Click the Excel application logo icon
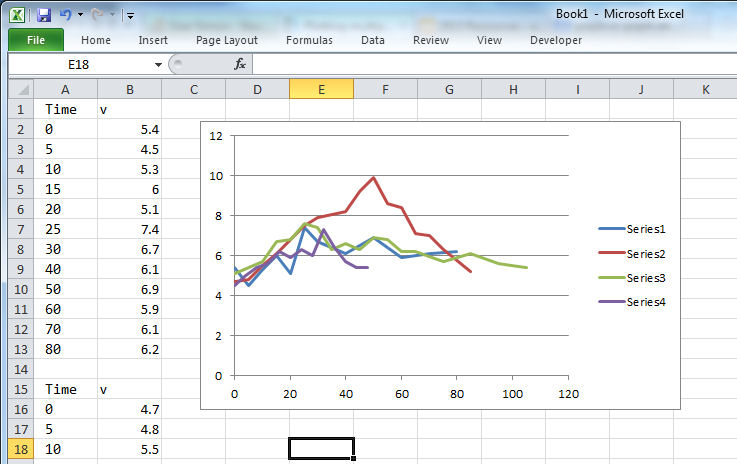The width and height of the screenshot is (737, 464). (x=18, y=15)
